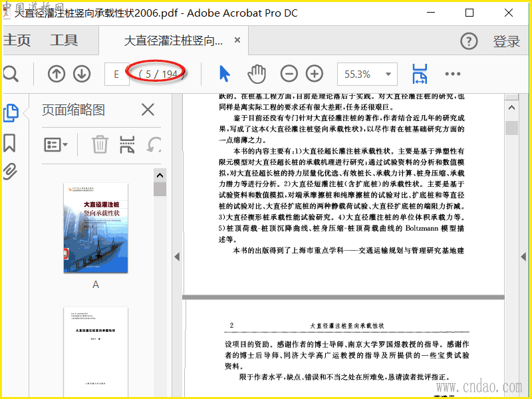Click the thumbnail panel print pages icon
This screenshot has width=532, height=399.
point(127,145)
